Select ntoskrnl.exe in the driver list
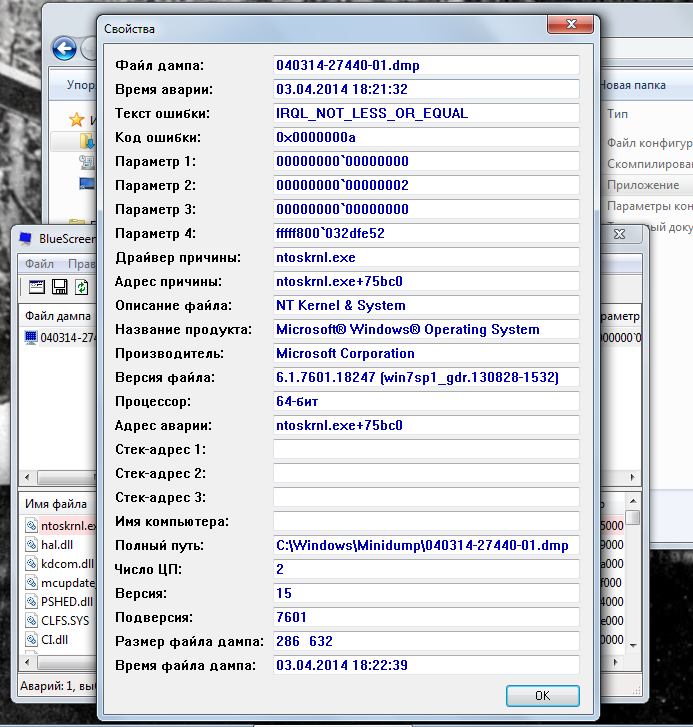The width and height of the screenshot is (693, 727). [x=62, y=526]
